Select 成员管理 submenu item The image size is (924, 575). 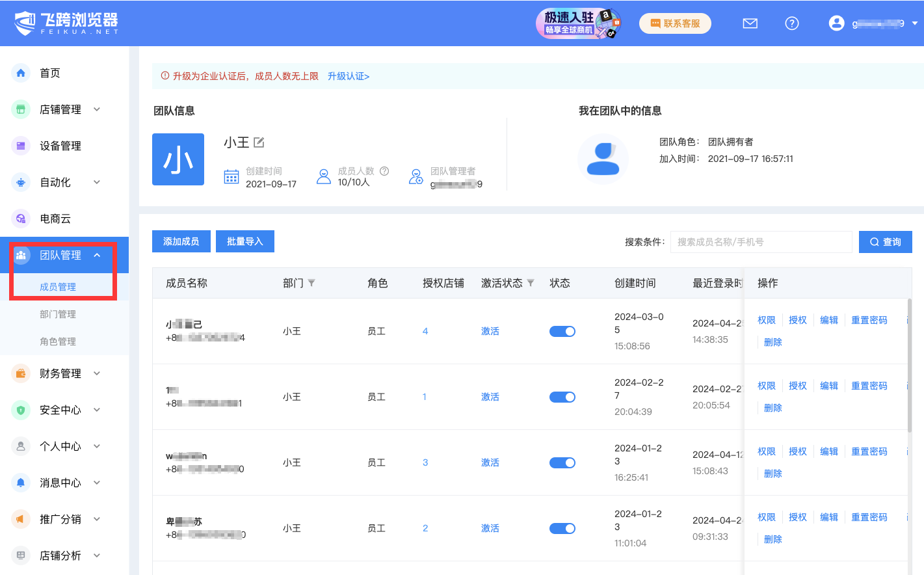point(58,287)
